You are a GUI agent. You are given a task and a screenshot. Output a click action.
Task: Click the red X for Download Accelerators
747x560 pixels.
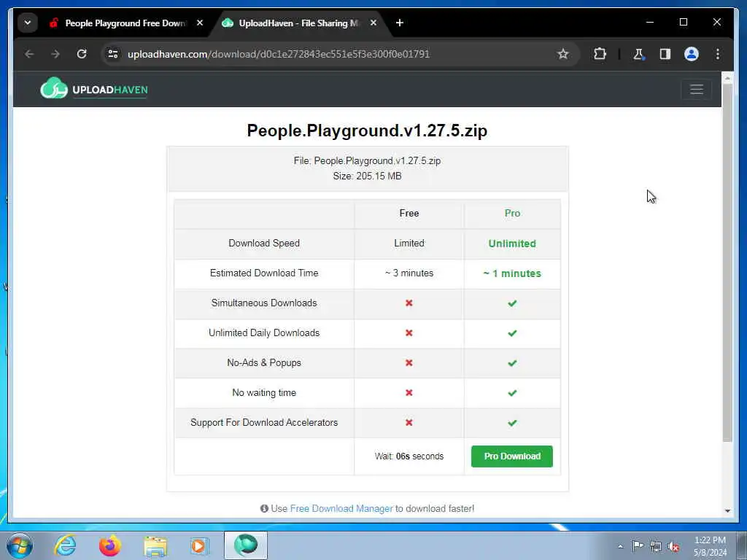[x=409, y=422]
